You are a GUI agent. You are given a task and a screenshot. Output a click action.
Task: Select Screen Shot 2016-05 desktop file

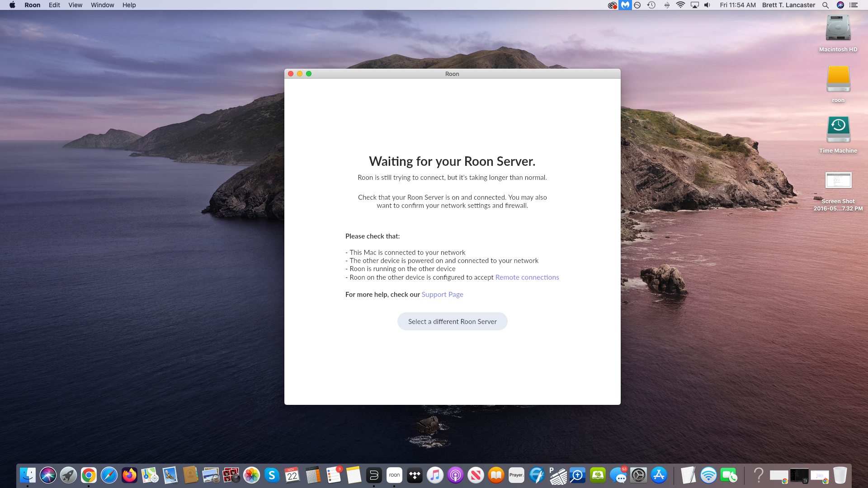click(x=838, y=192)
